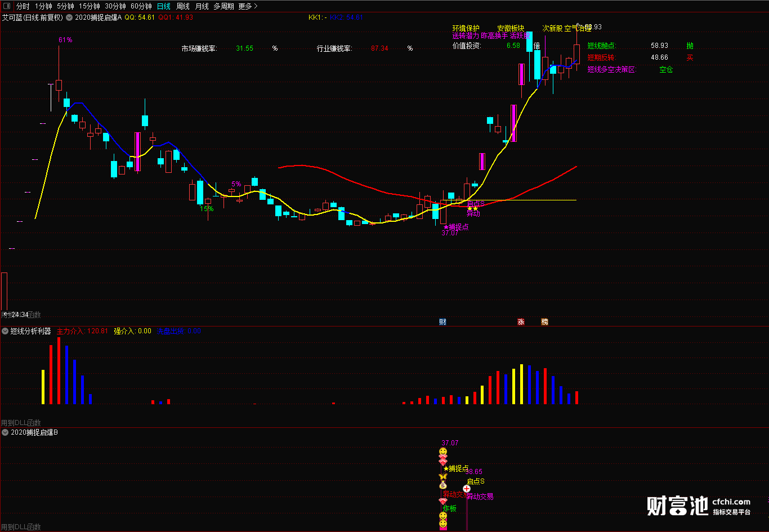Click the 87.34 industry profit value
769x532 pixels.
tap(379, 48)
